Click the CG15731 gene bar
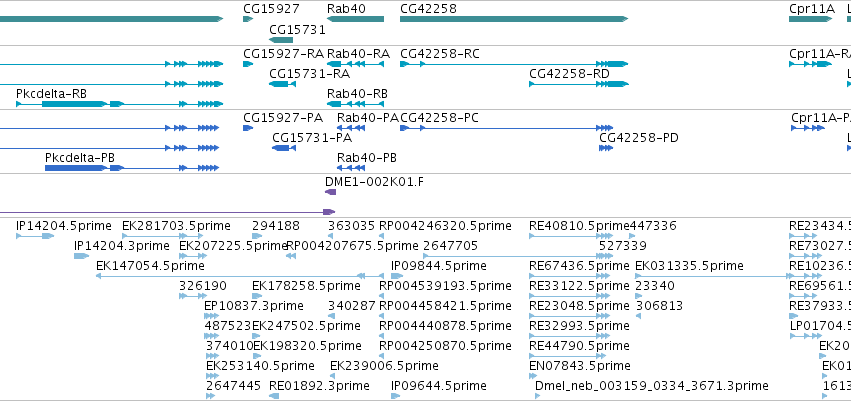The width and height of the screenshot is (851, 401). tap(281, 40)
